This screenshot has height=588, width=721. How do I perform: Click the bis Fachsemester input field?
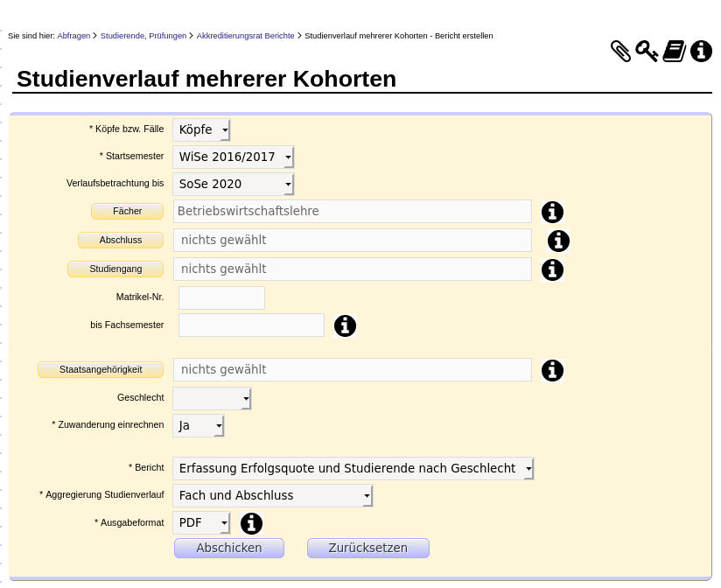coord(251,325)
